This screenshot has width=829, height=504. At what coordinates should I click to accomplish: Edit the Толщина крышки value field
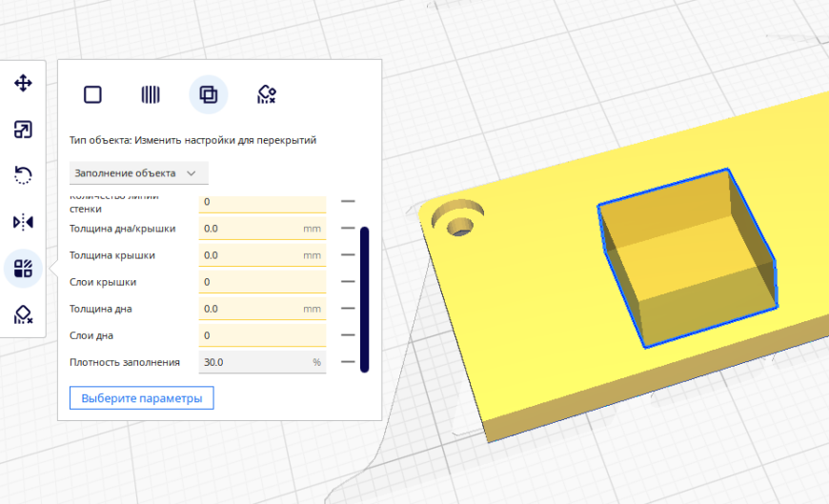(x=262, y=255)
